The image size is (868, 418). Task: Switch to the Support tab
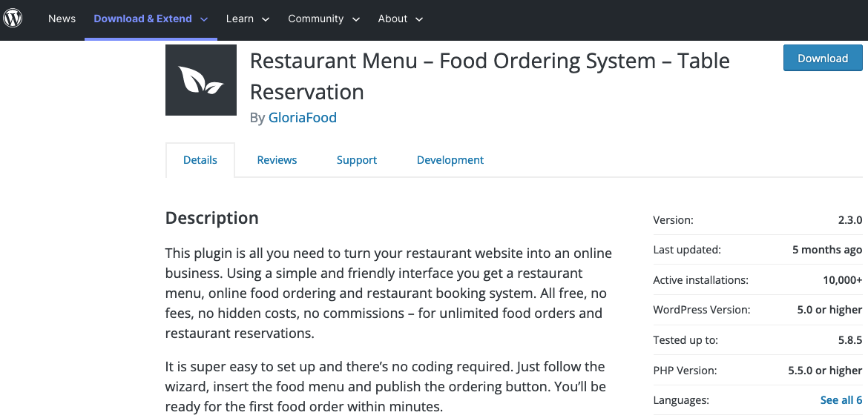tap(357, 160)
